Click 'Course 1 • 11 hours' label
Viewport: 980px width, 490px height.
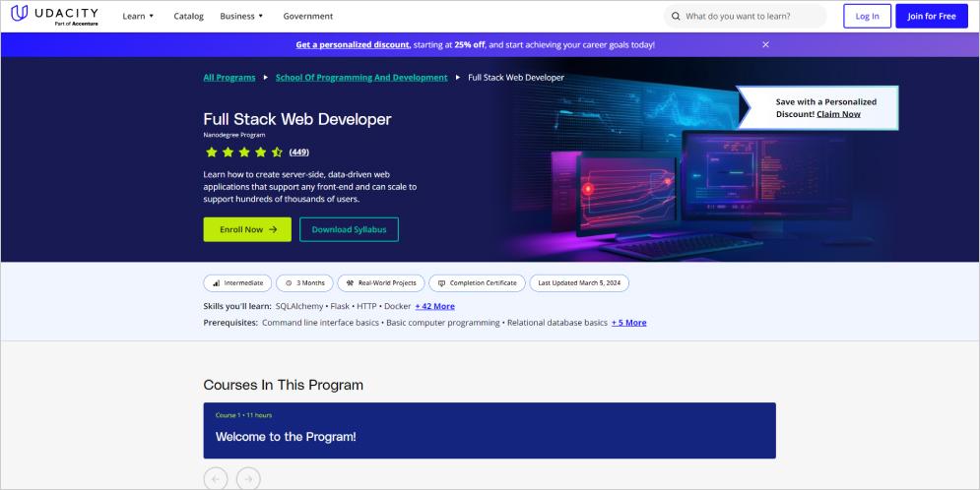tap(243, 415)
